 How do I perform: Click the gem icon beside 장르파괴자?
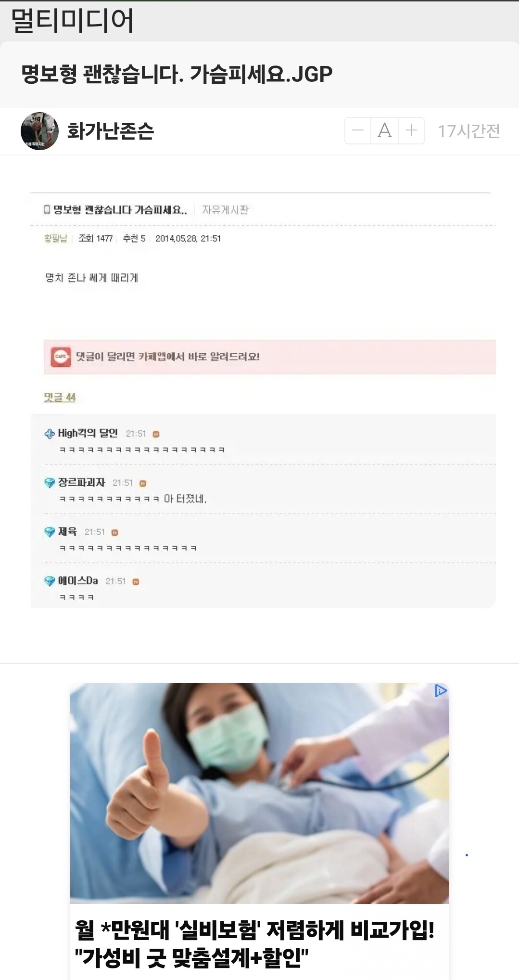tap(49, 483)
